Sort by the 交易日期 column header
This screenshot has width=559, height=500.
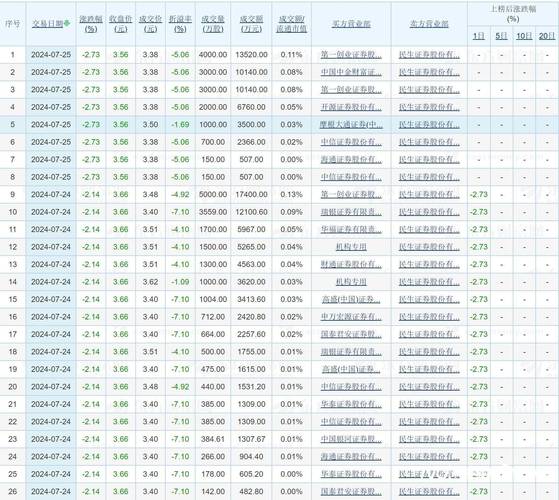pos(47,24)
